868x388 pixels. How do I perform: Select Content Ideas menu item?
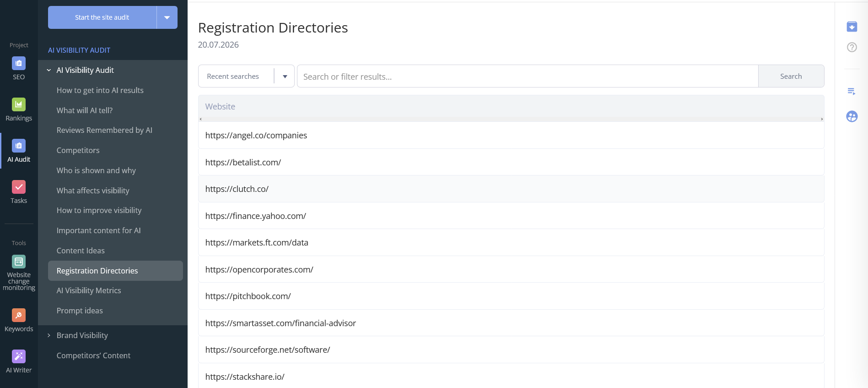coord(81,251)
